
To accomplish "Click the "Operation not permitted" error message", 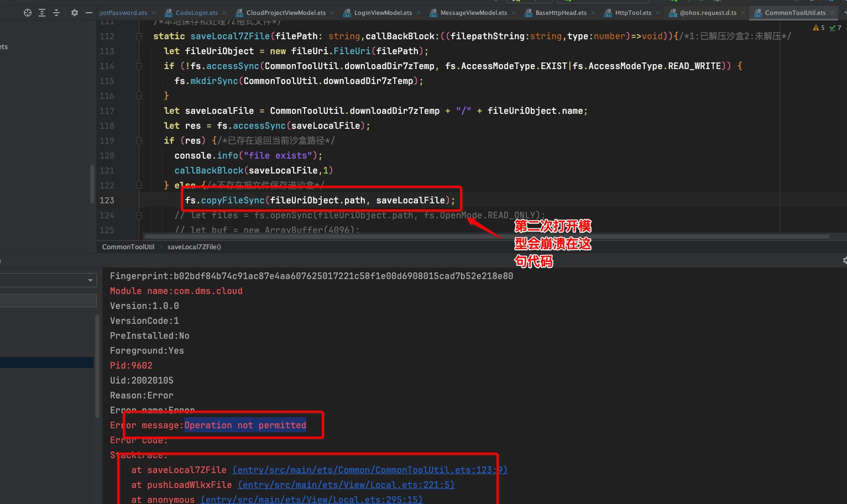I will coord(245,425).
